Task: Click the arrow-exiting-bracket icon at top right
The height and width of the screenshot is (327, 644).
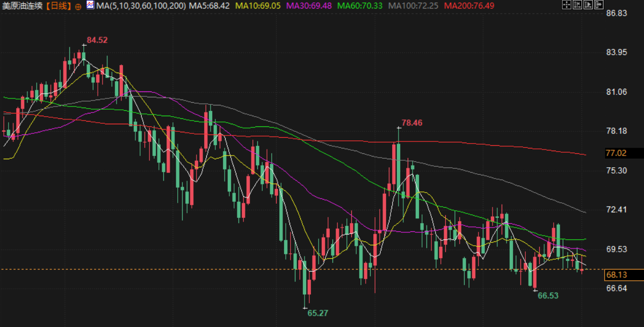Action: click(x=598, y=5)
